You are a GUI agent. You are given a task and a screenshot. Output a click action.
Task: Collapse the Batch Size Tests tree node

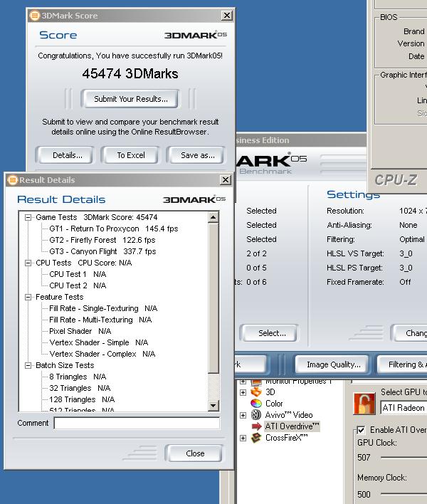(28, 365)
